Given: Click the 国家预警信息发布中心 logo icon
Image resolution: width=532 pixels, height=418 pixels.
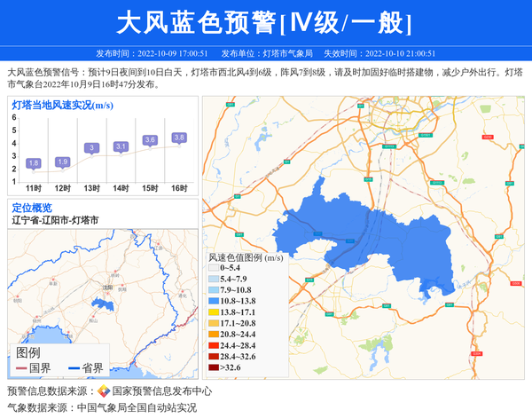Looking at the screenshot, I should (x=104, y=391).
